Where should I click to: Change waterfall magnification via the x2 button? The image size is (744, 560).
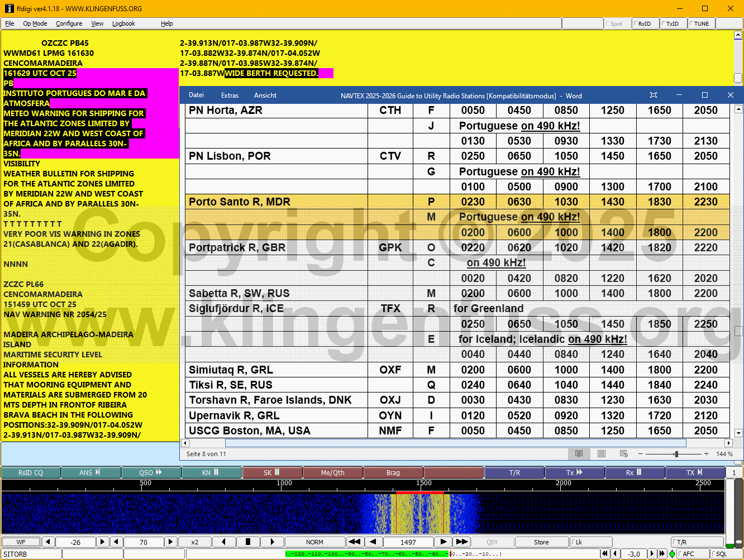click(194, 542)
